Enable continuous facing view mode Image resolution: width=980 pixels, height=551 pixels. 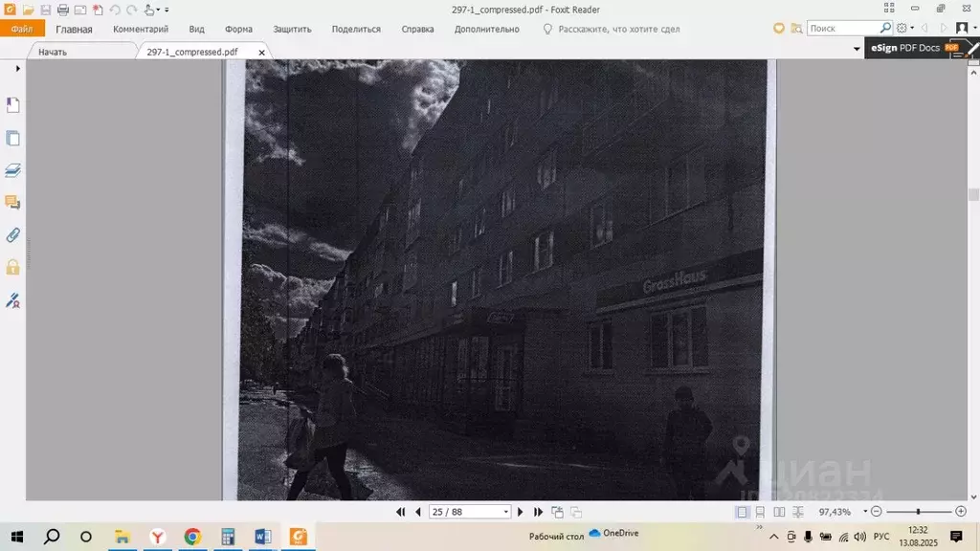798,513
